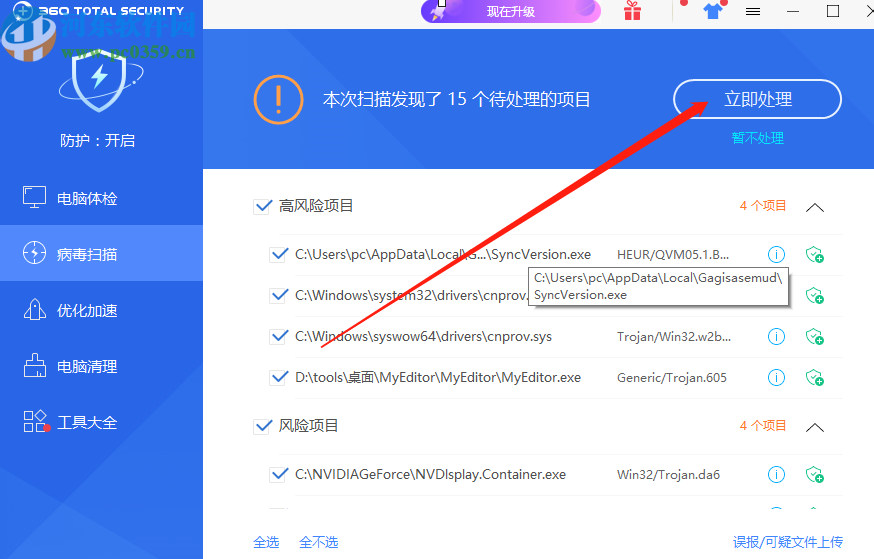Uncheck the MyEditor.exe item
This screenshot has width=874, height=559.
click(x=278, y=378)
